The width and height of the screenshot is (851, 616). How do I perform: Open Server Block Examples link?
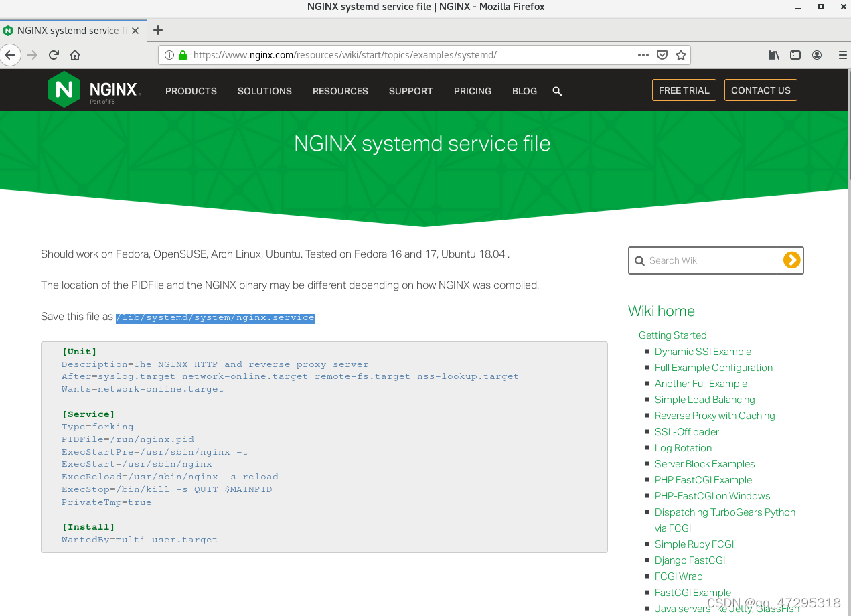[x=705, y=464]
